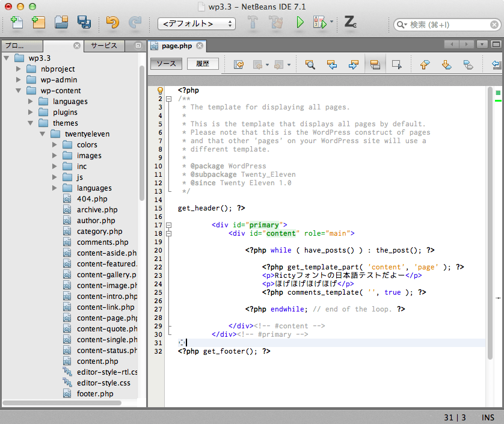The height and width of the screenshot is (424, 504).
Task: Click the INS insert mode indicator
Action: coord(488,417)
